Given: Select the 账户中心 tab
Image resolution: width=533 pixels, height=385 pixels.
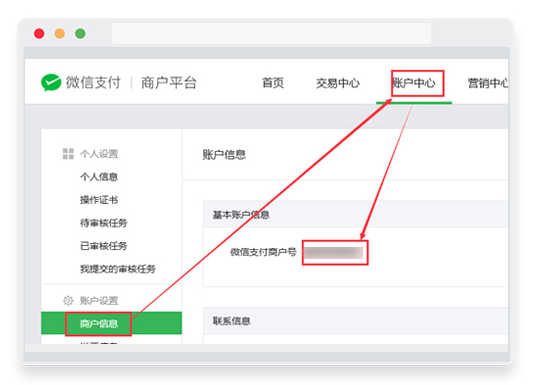Looking at the screenshot, I should (x=414, y=83).
